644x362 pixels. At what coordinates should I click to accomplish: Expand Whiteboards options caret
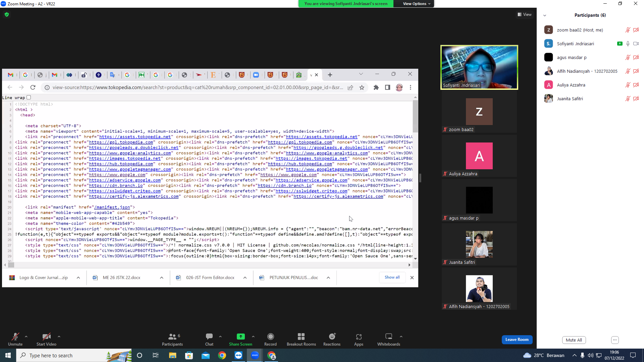coord(401,337)
